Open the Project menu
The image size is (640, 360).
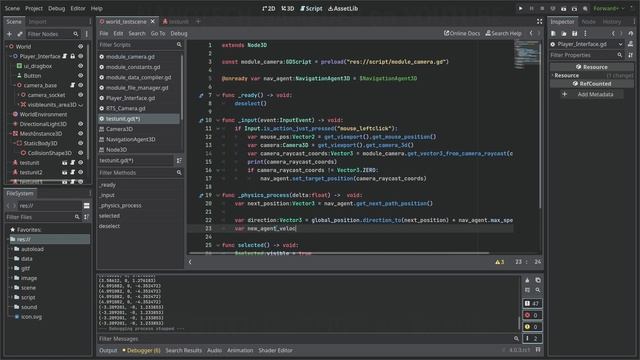[33, 8]
